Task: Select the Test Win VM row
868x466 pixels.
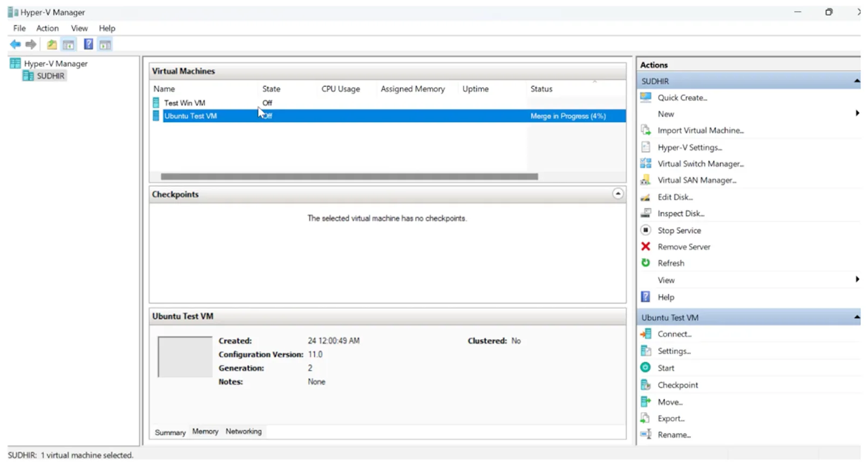Action: tap(388, 103)
